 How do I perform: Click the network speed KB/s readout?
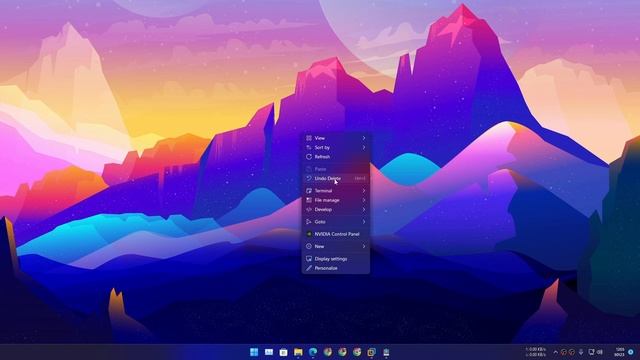click(x=536, y=352)
